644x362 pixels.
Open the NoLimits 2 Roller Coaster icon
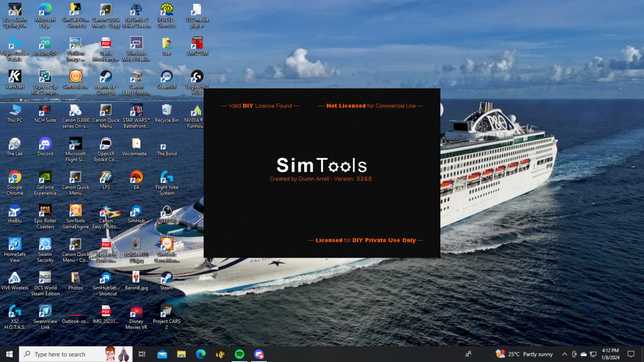[x=136, y=15]
